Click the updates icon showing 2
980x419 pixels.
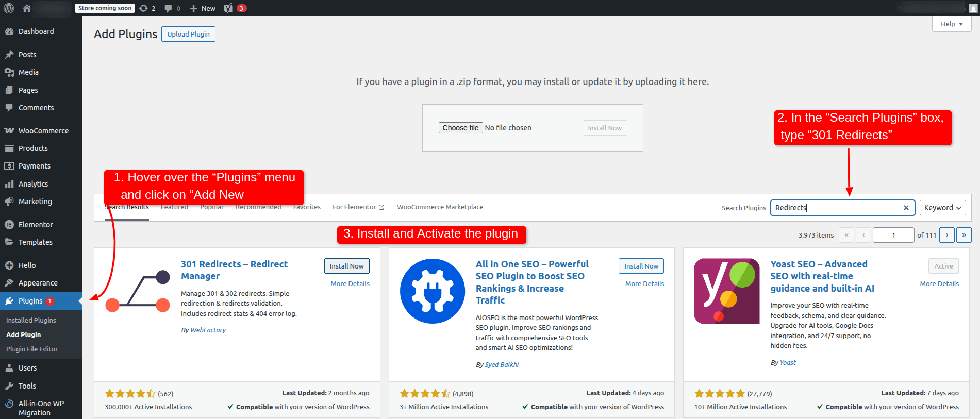[x=147, y=8]
